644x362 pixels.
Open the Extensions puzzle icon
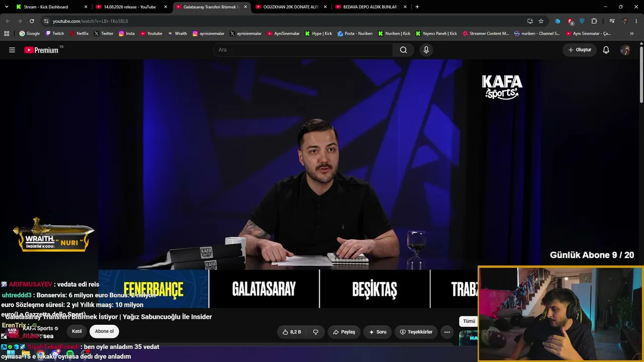594,21
